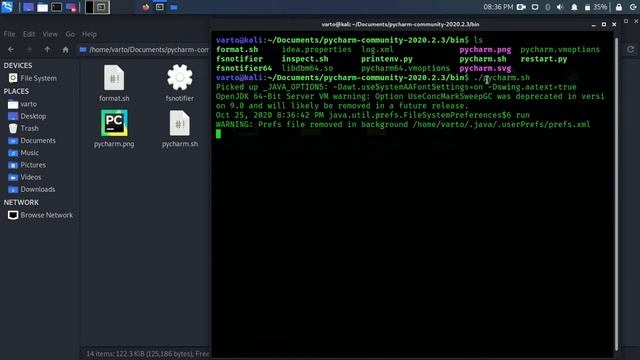Click the terminal vertical scrollbar
The height and width of the screenshot is (360, 640).
point(616,194)
